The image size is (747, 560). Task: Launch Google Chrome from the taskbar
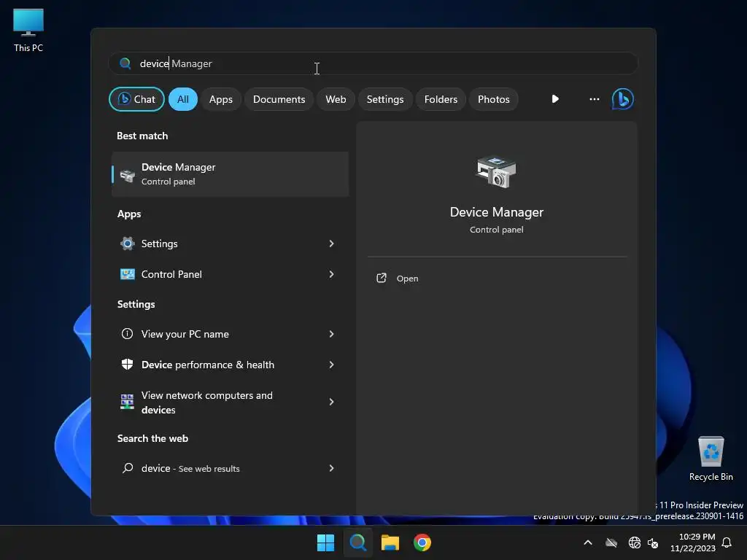click(422, 542)
